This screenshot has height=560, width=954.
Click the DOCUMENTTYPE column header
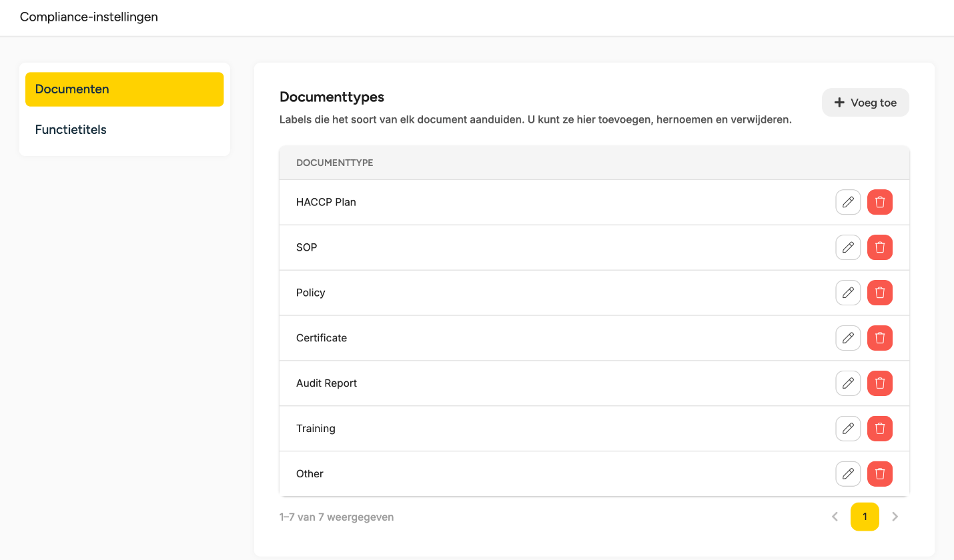point(334,163)
